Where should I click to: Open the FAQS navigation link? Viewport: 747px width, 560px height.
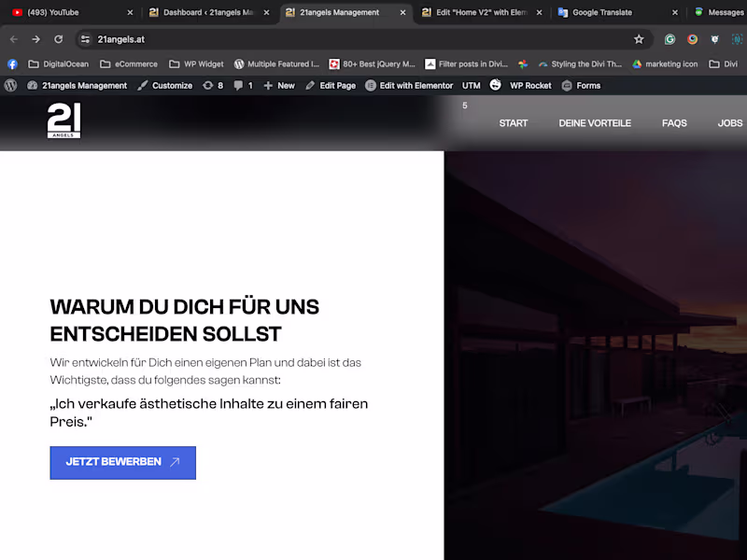(x=674, y=122)
